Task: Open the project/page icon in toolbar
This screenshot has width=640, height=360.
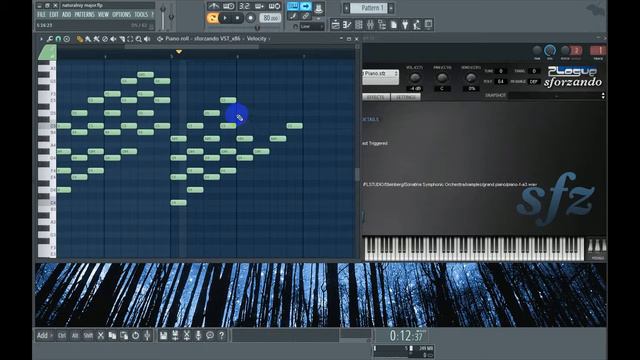Action: pyautogui.click(x=393, y=25)
